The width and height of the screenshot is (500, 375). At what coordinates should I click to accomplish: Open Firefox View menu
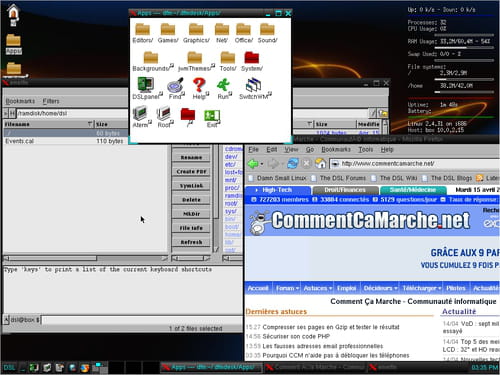291,149
